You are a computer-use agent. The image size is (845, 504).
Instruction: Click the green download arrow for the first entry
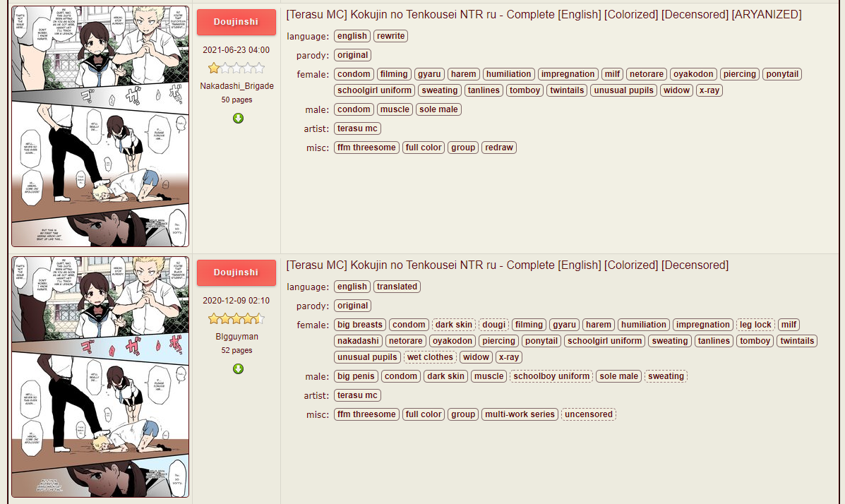click(x=238, y=118)
